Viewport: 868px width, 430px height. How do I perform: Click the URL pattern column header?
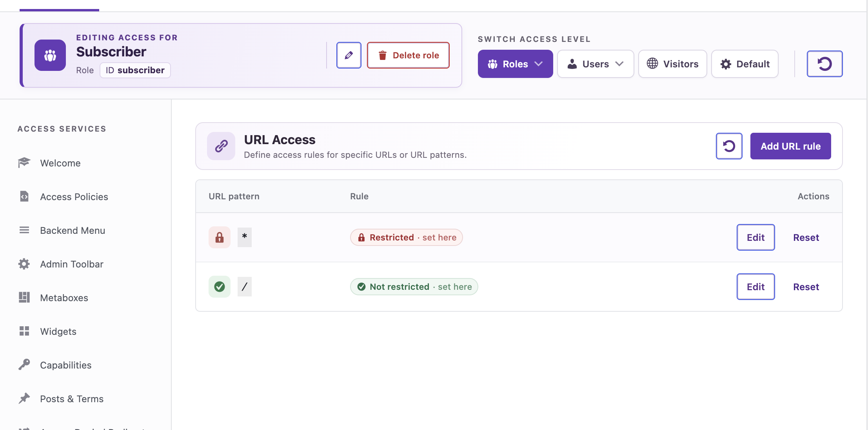tap(234, 196)
